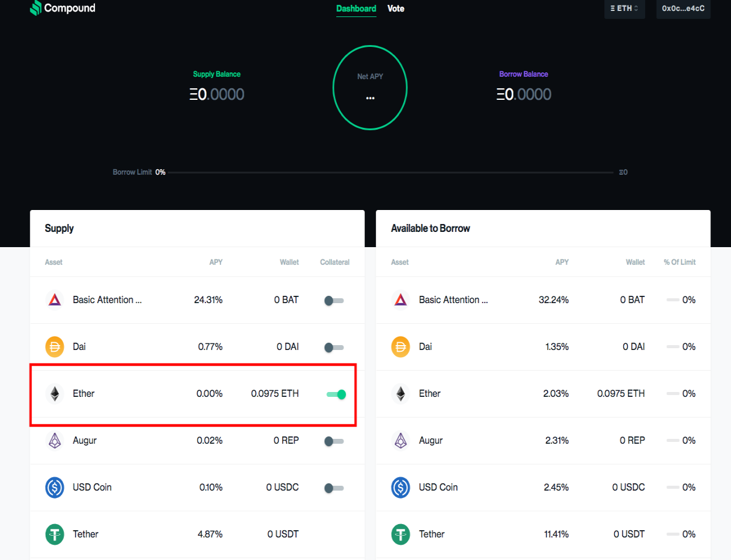Click the 0.77% Dai supply APY
Viewport: 731px width, 560px height.
[x=210, y=346]
